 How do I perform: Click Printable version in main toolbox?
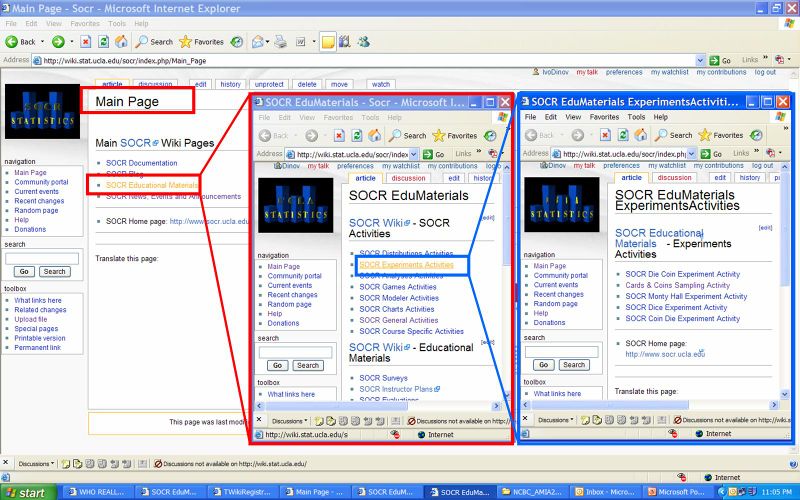tap(40, 338)
